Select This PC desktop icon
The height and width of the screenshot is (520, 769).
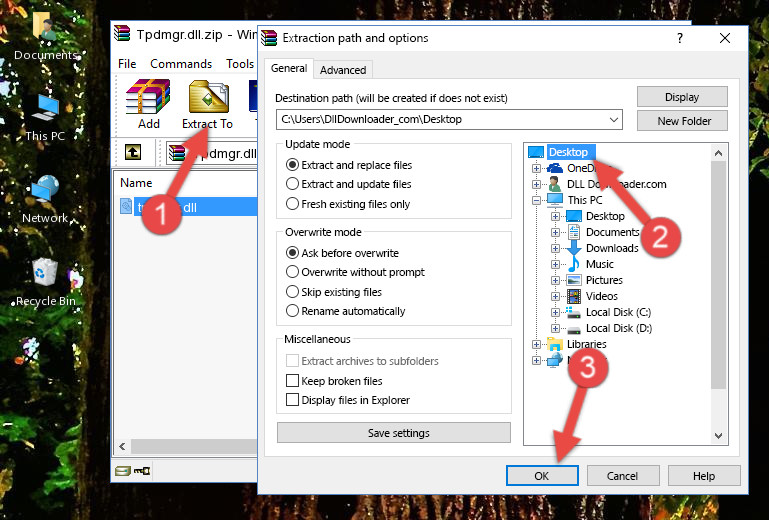(45, 118)
